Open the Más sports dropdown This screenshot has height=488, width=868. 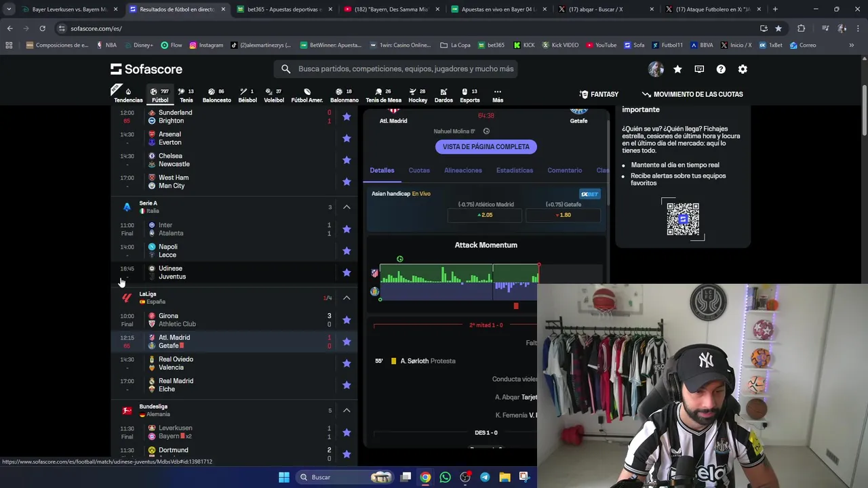tap(497, 95)
